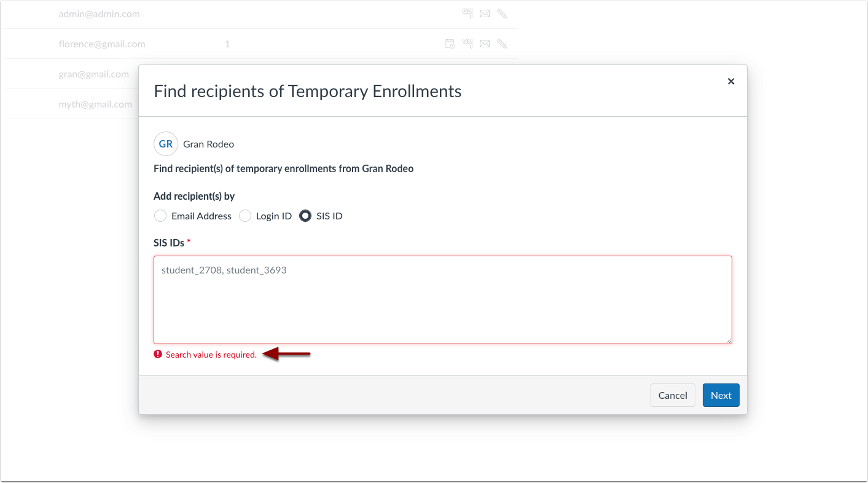
Task: Click the Cancel button
Action: (673, 395)
